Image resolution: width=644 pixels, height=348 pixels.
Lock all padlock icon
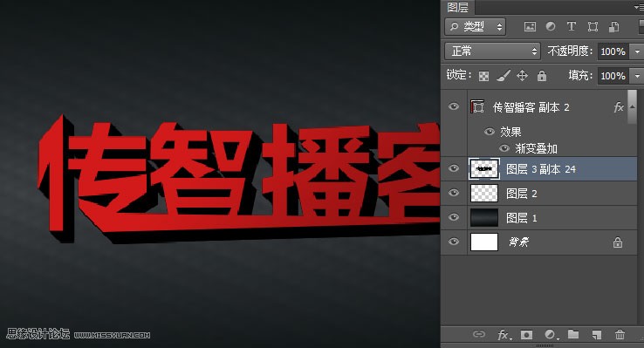point(542,76)
